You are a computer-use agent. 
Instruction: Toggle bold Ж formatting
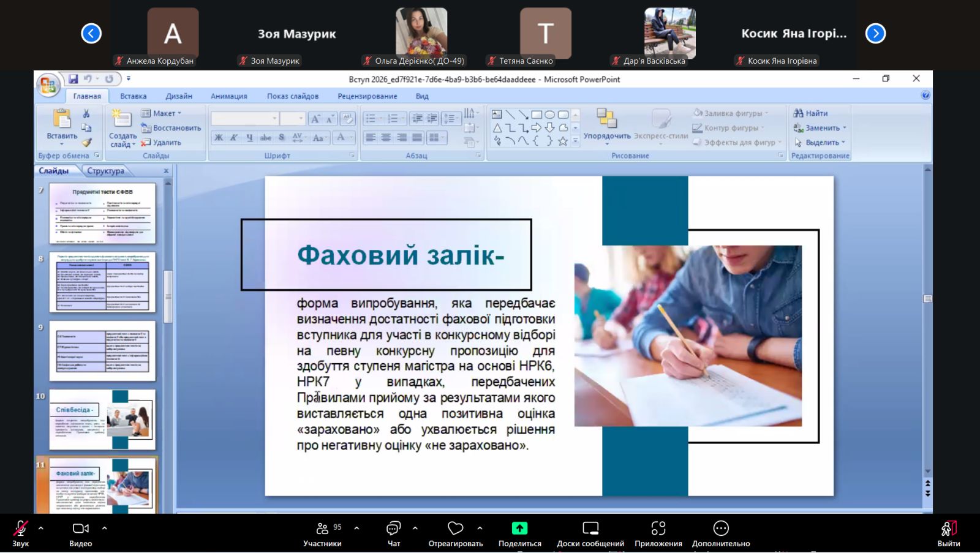point(219,138)
